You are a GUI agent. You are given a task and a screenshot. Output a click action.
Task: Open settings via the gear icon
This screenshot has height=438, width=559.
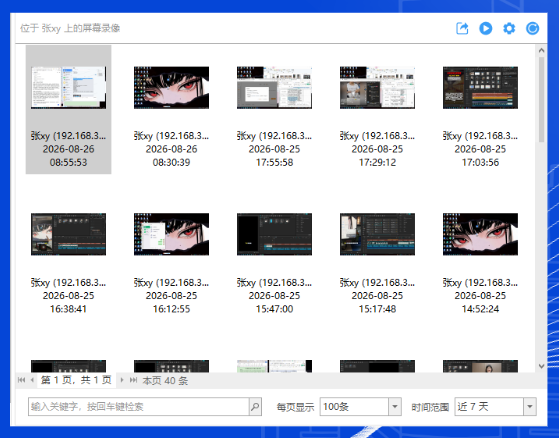pos(509,29)
